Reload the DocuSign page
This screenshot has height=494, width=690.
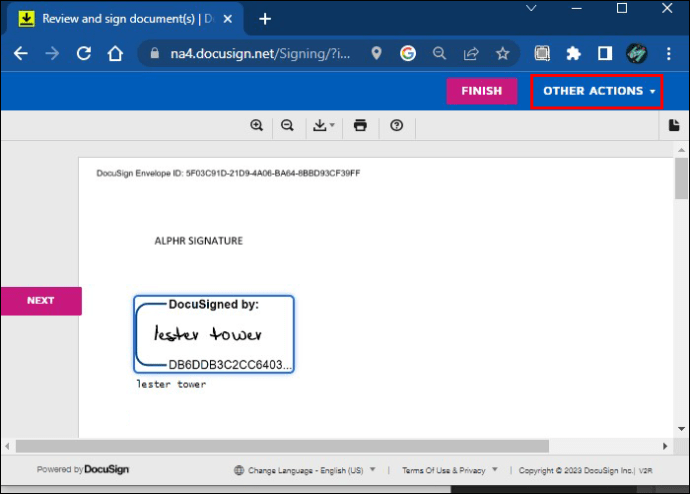pos(84,54)
